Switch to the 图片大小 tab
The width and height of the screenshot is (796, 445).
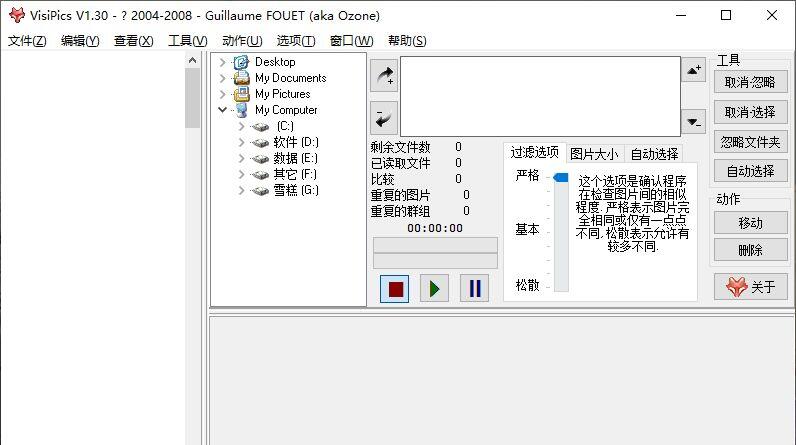click(594, 154)
